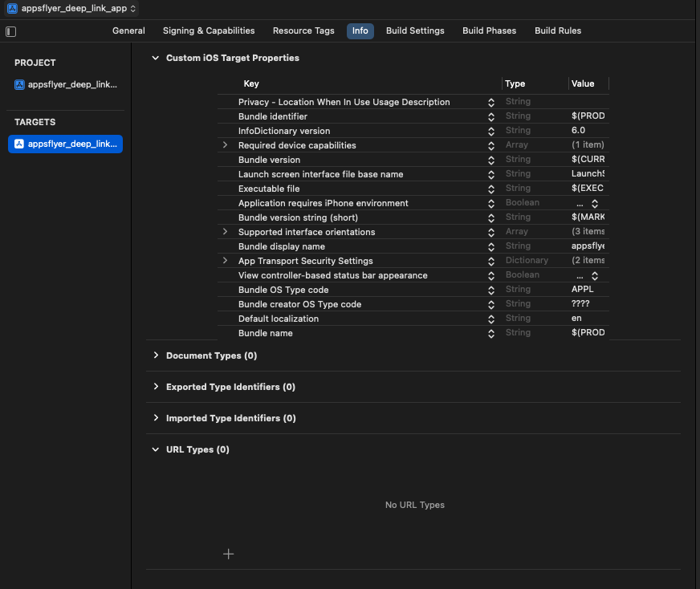
Task: Click Bundle identifier value $(PROD
Action: 588,116
